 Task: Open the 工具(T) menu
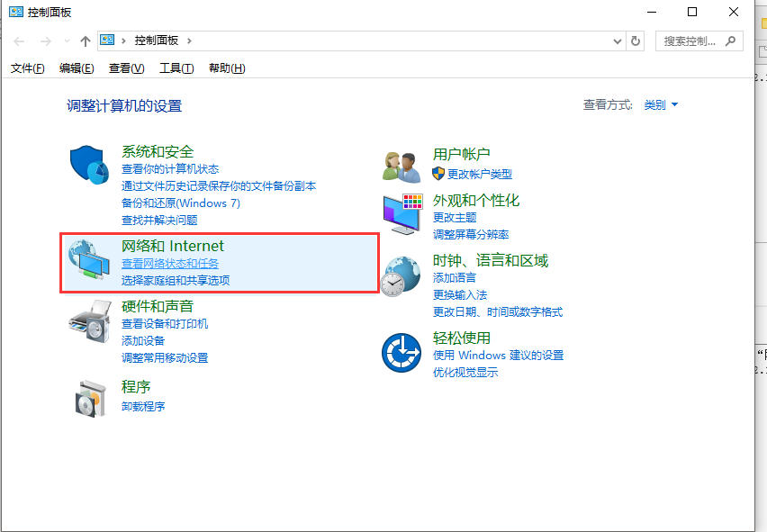point(176,68)
